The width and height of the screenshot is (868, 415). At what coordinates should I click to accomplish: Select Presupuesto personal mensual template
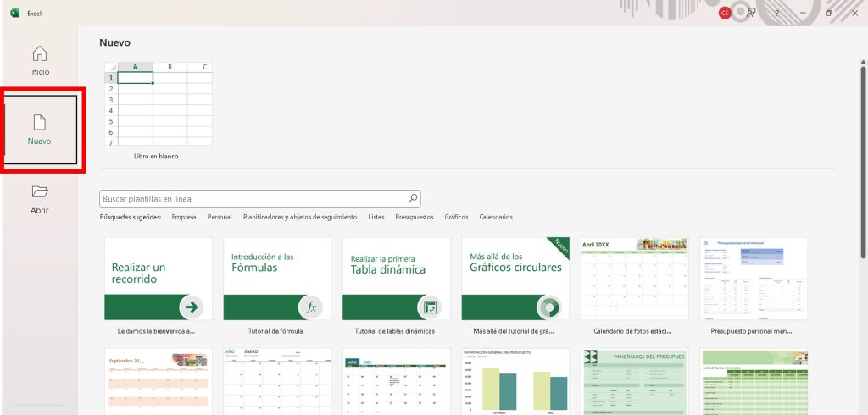click(x=753, y=279)
